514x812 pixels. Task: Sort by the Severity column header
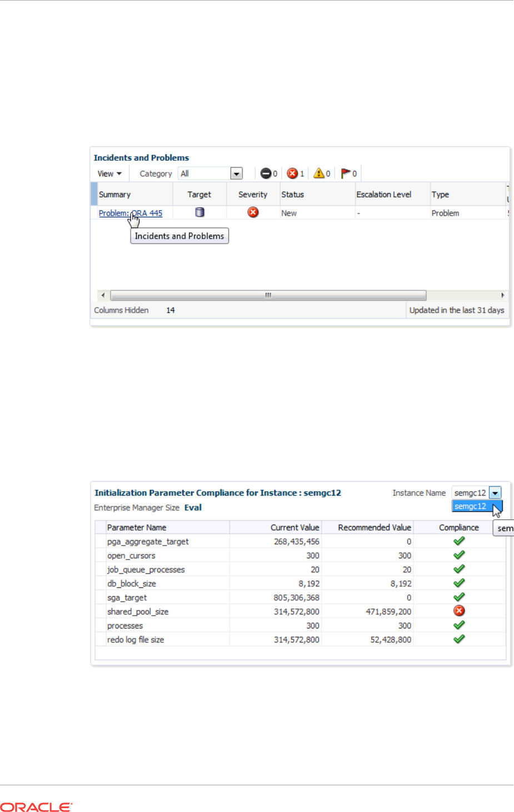point(253,194)
